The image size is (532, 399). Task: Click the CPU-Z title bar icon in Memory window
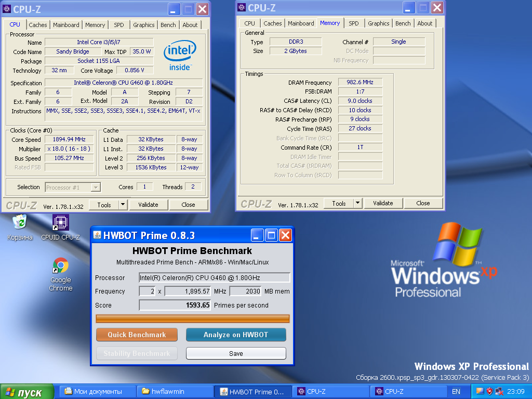[241, 7]
